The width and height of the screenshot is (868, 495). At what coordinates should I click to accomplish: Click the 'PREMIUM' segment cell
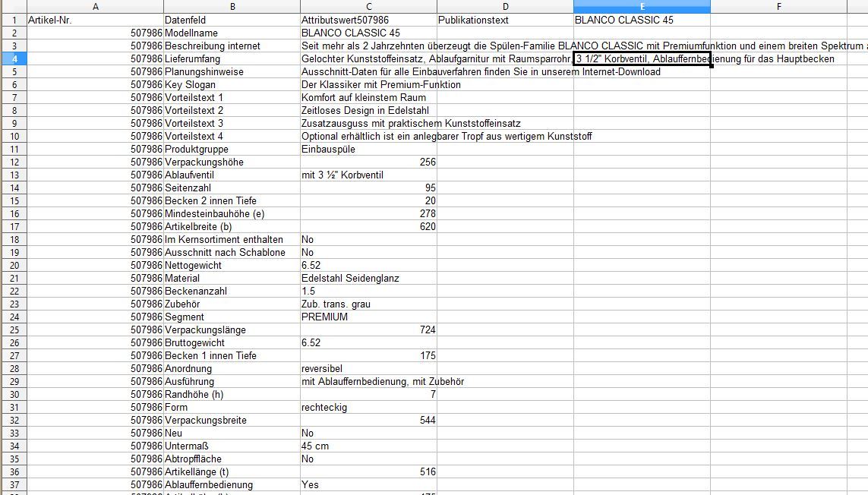(x=368, y=317)
